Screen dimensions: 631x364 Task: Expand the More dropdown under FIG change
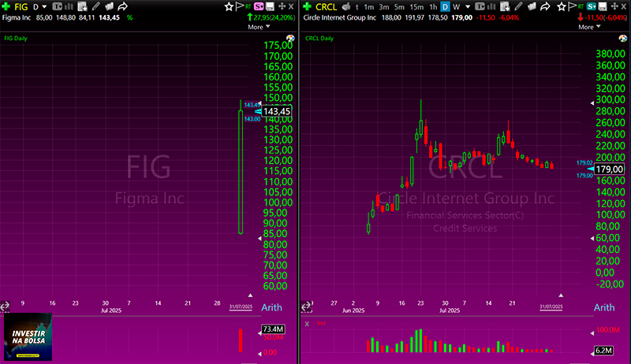pos(259,27)
